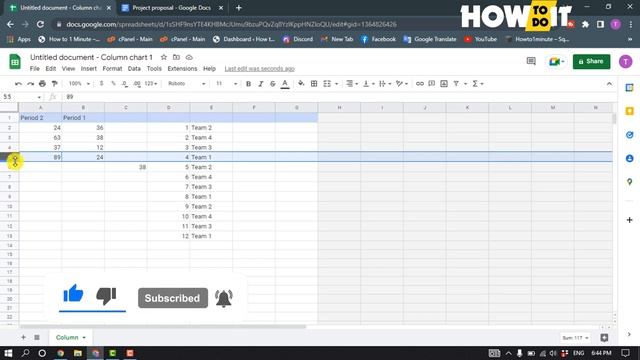Image resolution: width=640 pixels, height=360 pixels.
Task: Open the Tools menu
Action: pos(154,69)
